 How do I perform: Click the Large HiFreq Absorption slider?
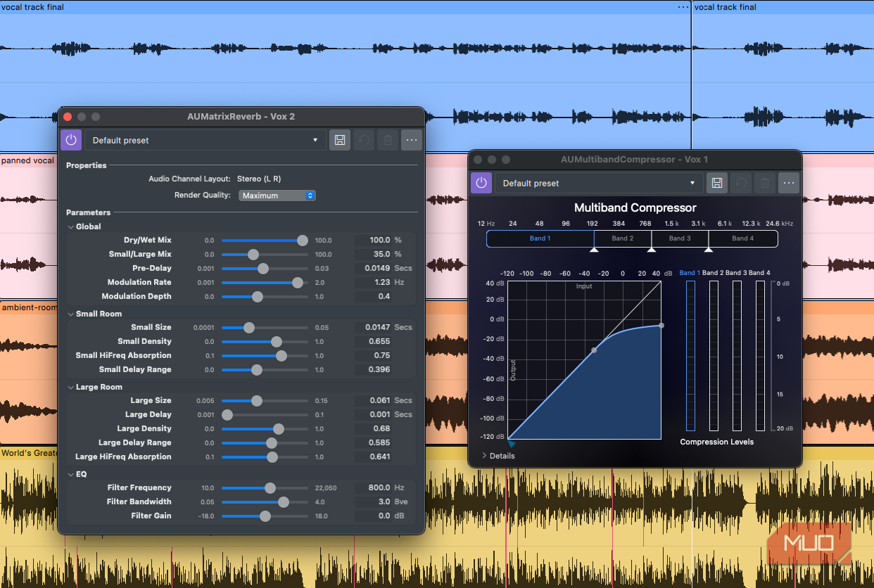pos(265,456)
